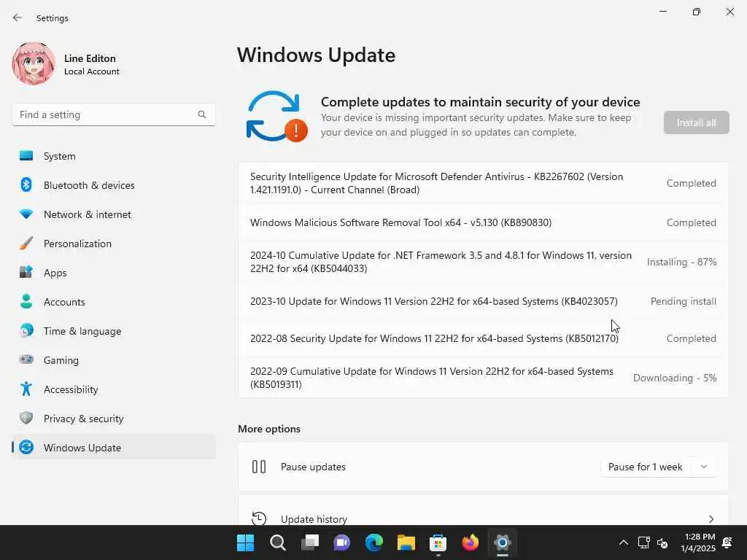
Task: Click the magnifier icon in the search box
Action: point(202,114)
